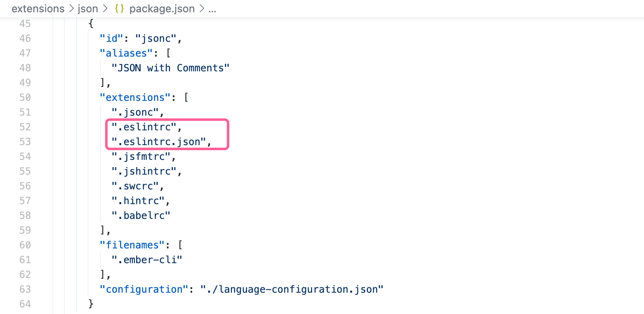Click the ".eslintrc.json" entry
This screenshot has width=644, height=314.
pyautogui.click(x=159, y=142)
